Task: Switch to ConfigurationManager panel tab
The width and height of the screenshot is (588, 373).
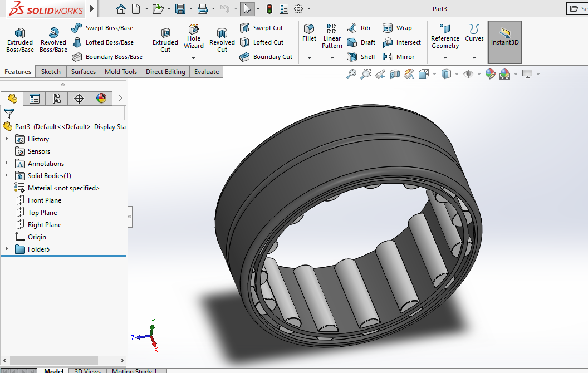Action: (x=56, y=99)
